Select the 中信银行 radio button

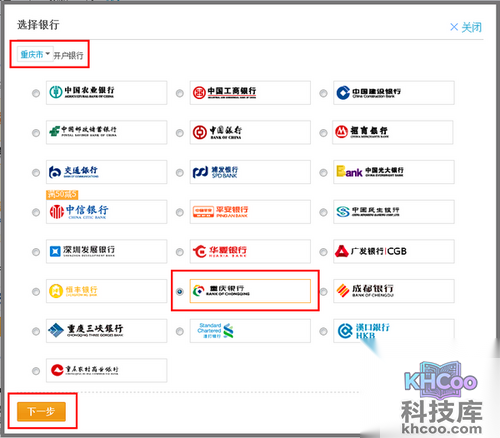pos(36,212)
